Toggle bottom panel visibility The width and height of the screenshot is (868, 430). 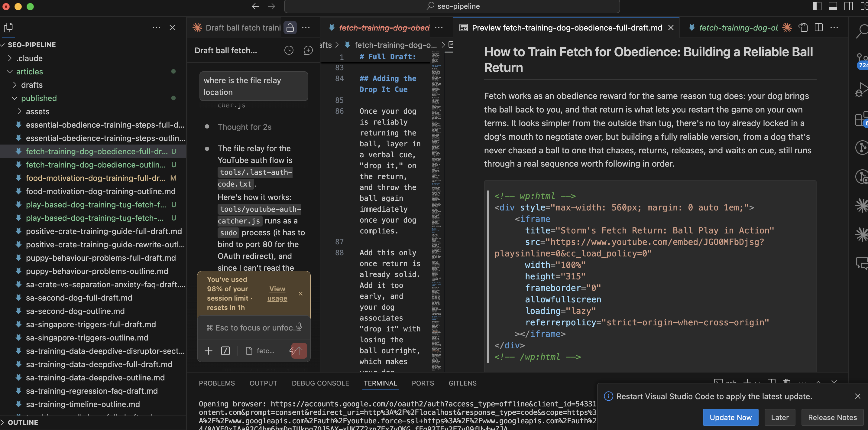pos(833,6)
